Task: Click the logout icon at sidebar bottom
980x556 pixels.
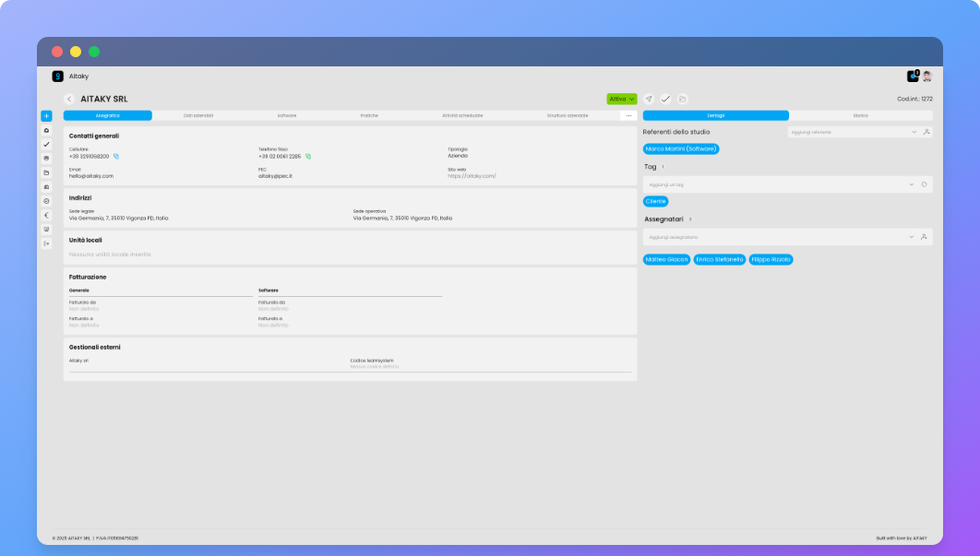Action: [44, 243]
